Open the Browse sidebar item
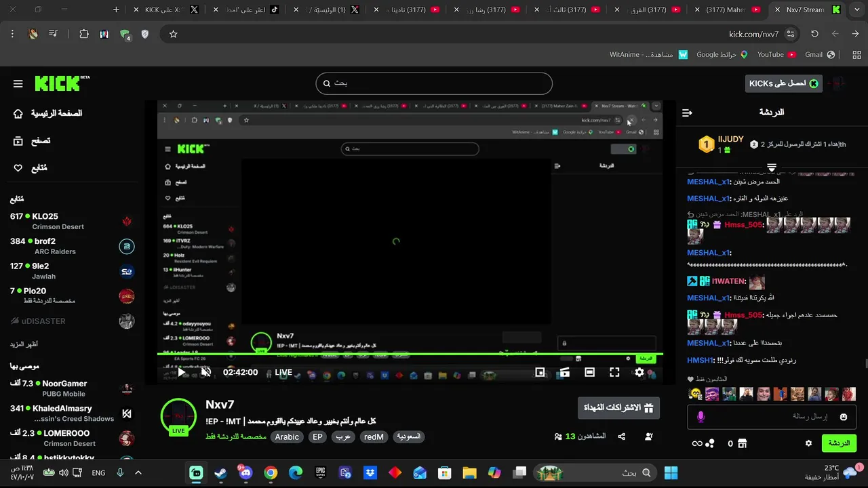Viewport: 868px width, 488px height. pos(32,141)
